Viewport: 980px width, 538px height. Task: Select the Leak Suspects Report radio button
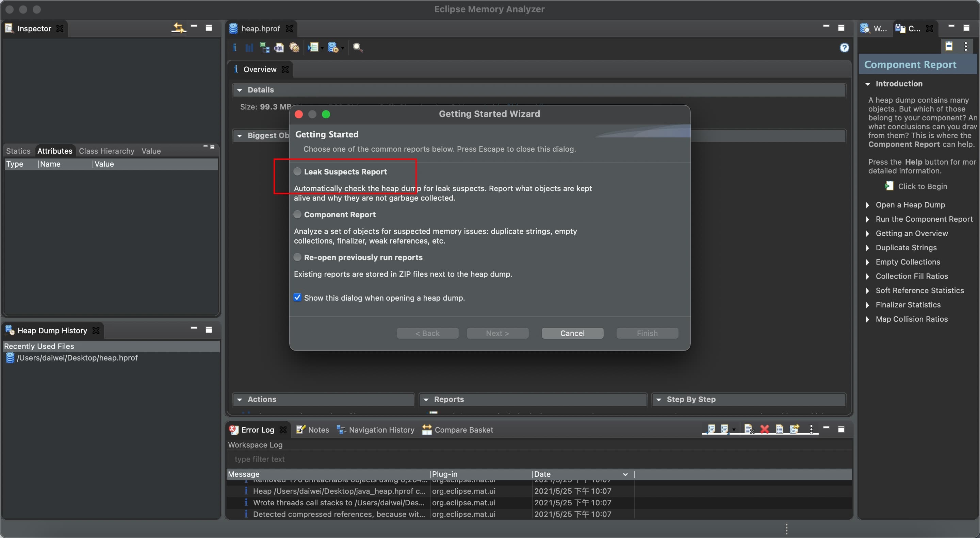[x=297, y=171]
